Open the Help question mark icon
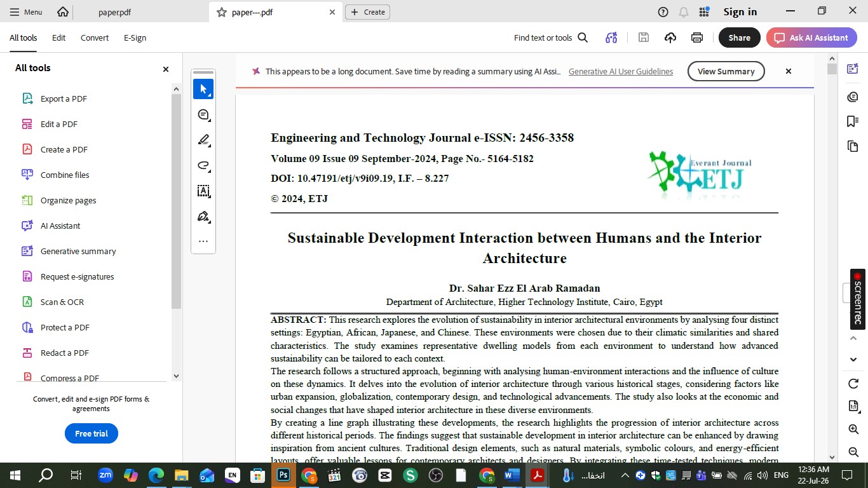868x488 pixels. point(663,11)
